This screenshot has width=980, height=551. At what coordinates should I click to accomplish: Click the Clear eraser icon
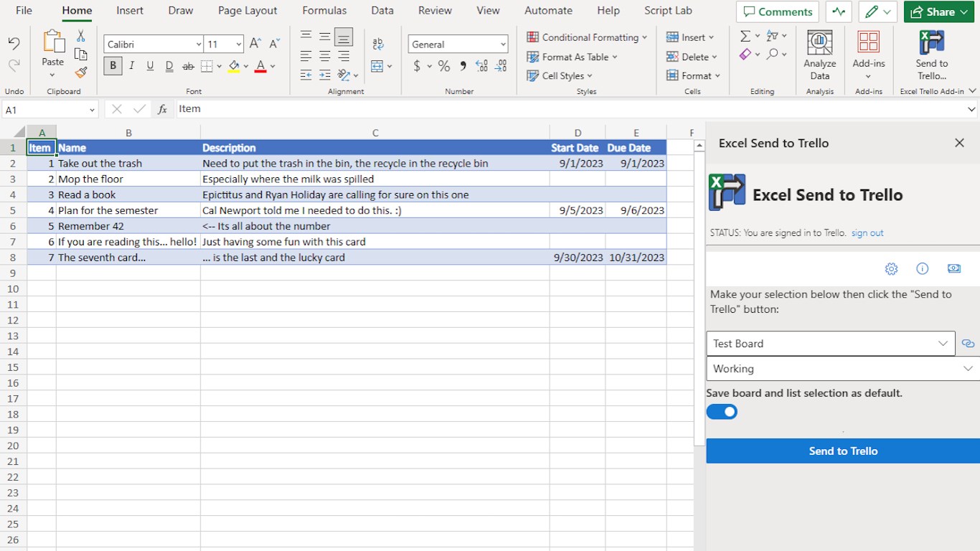point(745,55)
